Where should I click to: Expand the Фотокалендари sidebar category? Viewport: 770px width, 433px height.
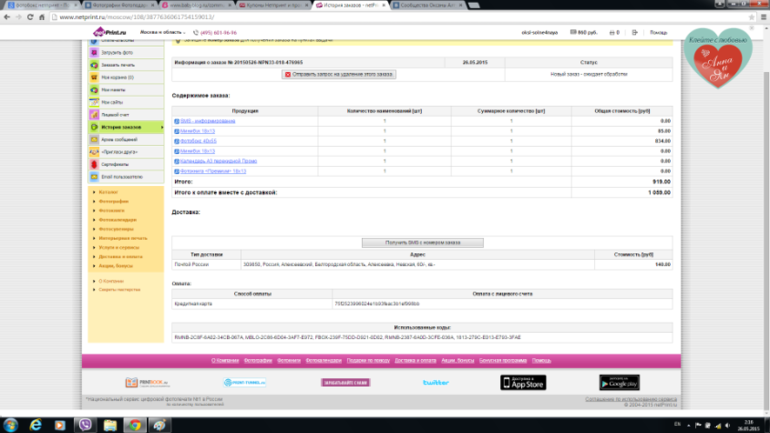click(x=116, y=219)
